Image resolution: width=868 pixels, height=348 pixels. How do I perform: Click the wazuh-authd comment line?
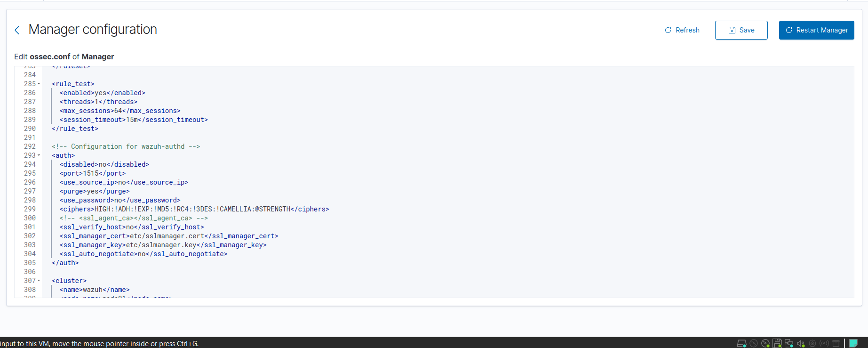coord(126,146)
